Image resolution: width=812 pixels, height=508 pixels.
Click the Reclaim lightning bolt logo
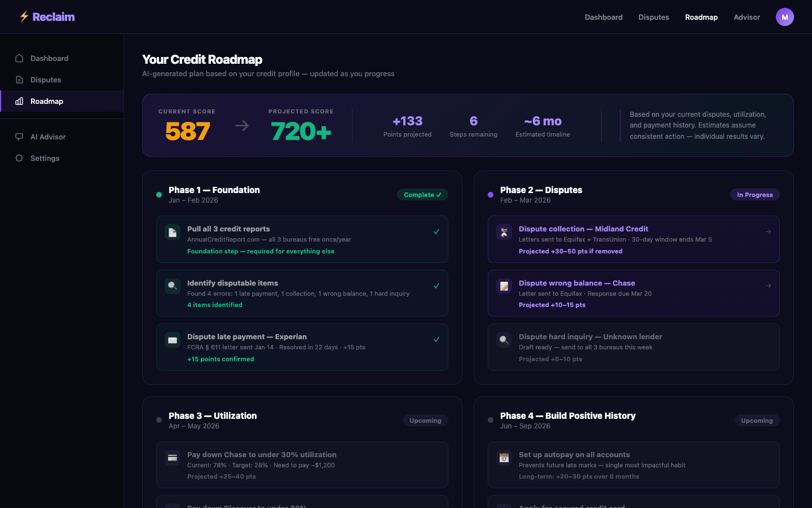click(x=24, y=17)
